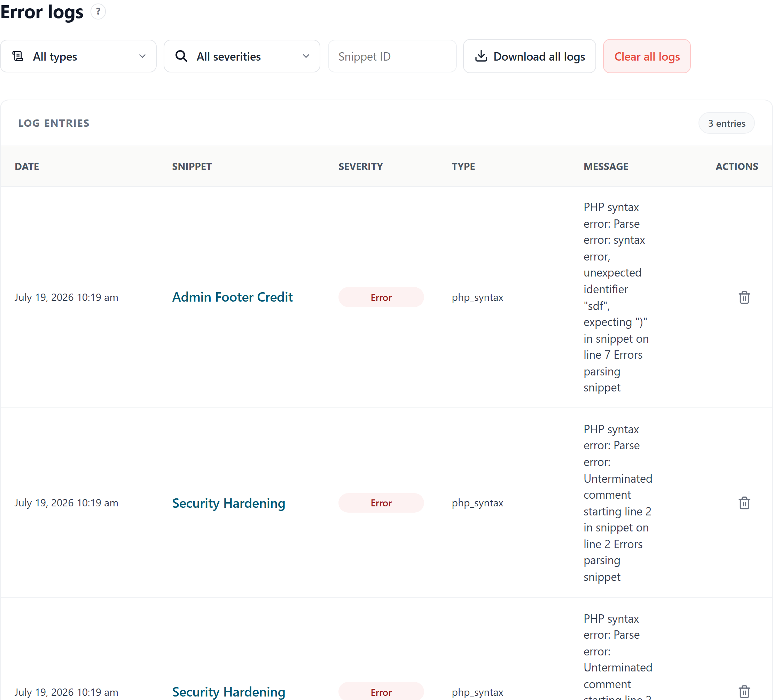Screen dimensions: 773x700
Task: Focus the Snippet ID input field
Action: [x=392, y=56]
